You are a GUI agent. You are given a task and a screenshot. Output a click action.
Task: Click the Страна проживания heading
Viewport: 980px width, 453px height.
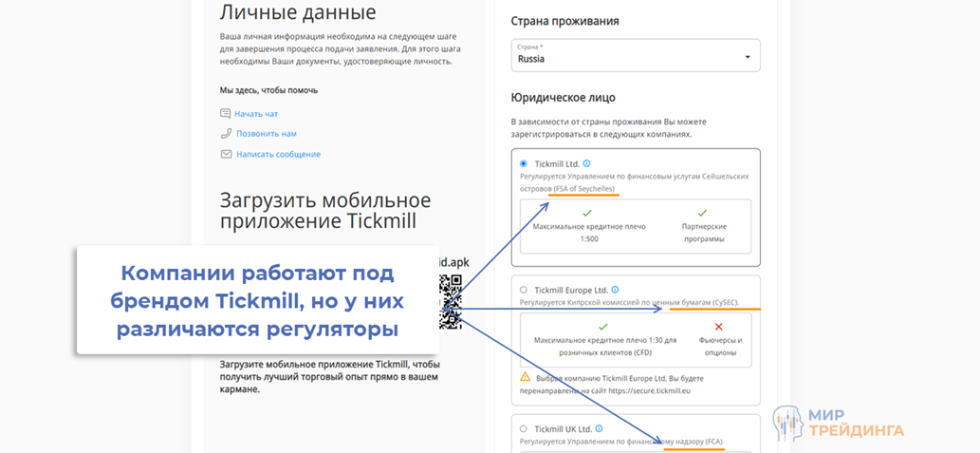(x=565, y=21)
